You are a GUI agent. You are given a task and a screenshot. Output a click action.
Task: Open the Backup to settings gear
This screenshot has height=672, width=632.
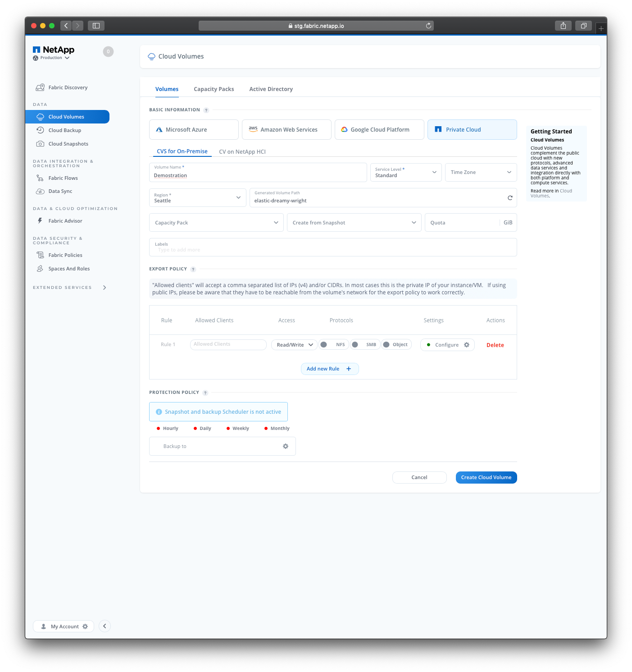(286, 446)
